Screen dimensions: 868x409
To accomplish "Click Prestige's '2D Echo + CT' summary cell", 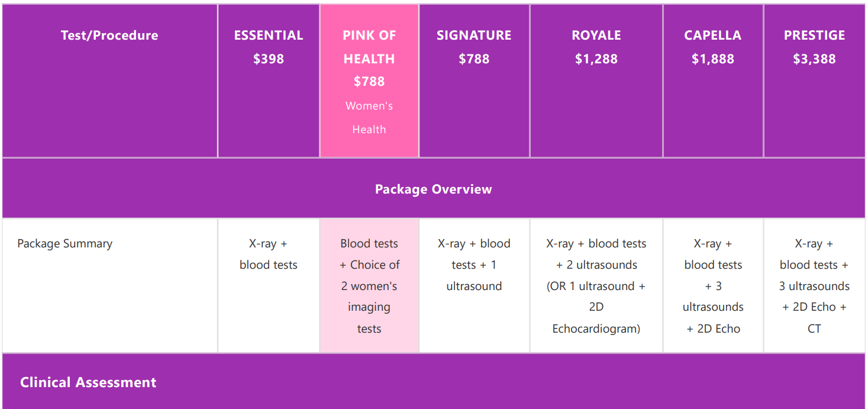I will click(814, 286).
